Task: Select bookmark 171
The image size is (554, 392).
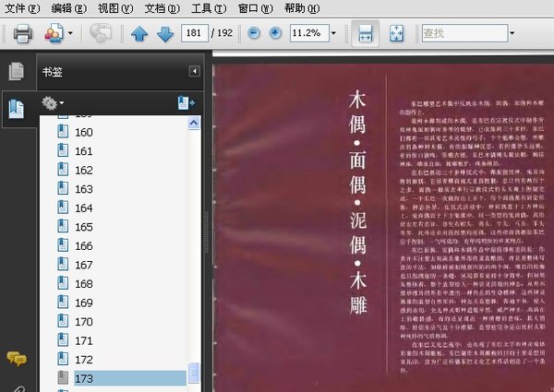Action: pos(84,341)
